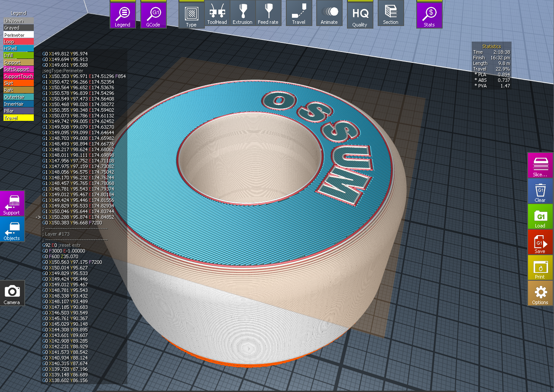The height and width of the screenshot is (392, 554).
Task: Show the Feed rate visualization
Action: point(269,13)
